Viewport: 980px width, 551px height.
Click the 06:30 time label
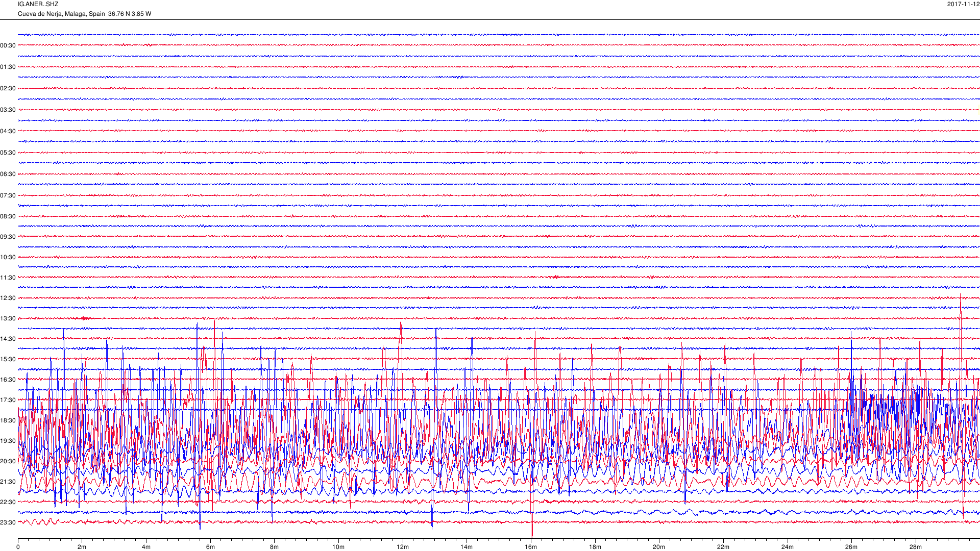pos(8,174)
